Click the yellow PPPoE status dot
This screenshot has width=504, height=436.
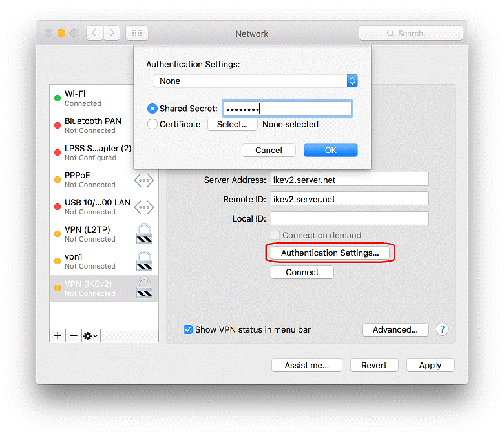tap(58, 180)
